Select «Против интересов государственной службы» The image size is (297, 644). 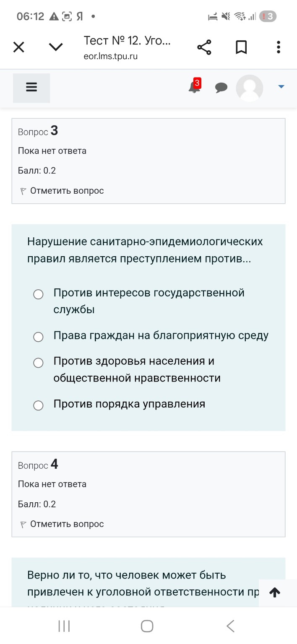click(x=38, y=294)
